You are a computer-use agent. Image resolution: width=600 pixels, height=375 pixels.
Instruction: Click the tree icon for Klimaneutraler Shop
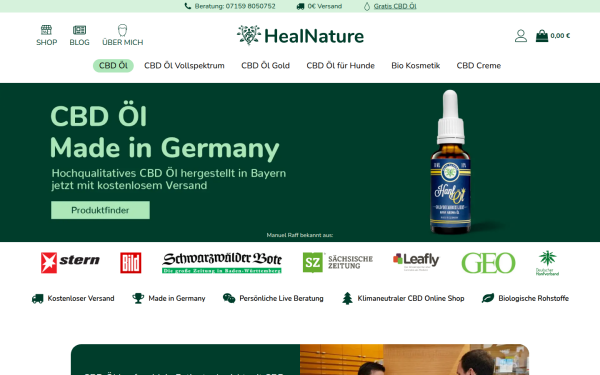[x=347, y=298]
